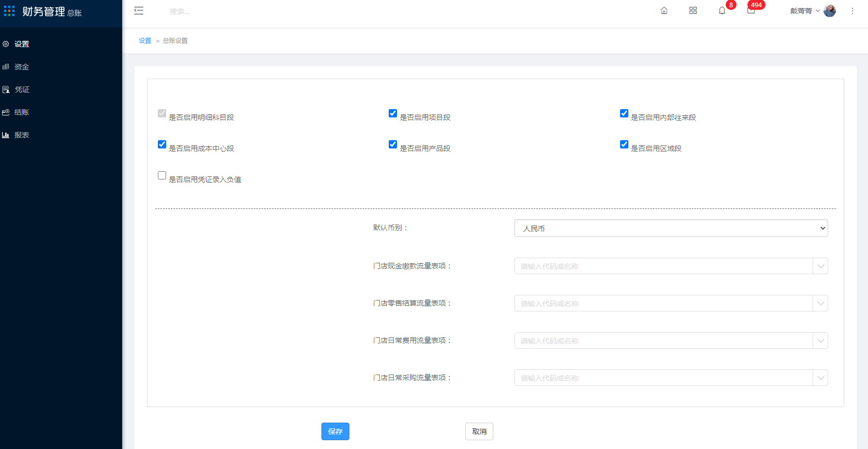Expand the 门店日常采购流量表项 dropdown arrow
The image size is (868, 449).
[x=820, y=378]
